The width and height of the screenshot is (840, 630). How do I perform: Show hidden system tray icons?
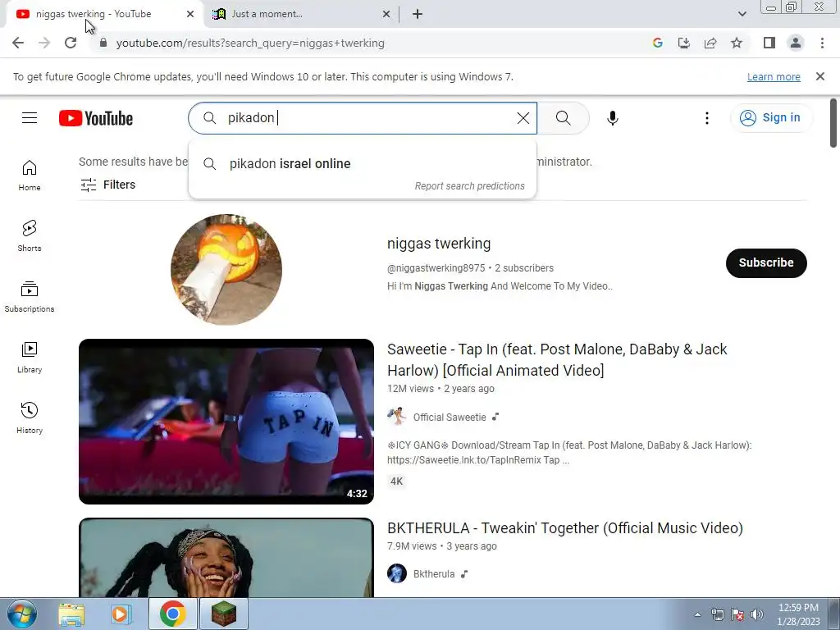click(697, 614)
